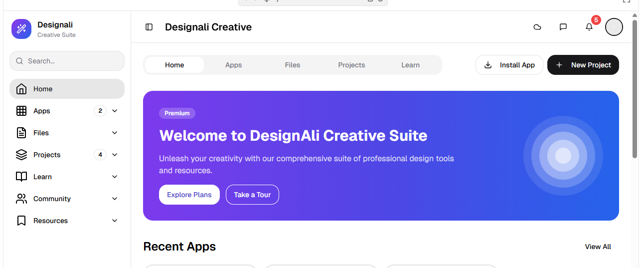Click the Resources bookmark icon
Image resolution: width=644 pixels, height=268 pixels.
click(21, 221)
